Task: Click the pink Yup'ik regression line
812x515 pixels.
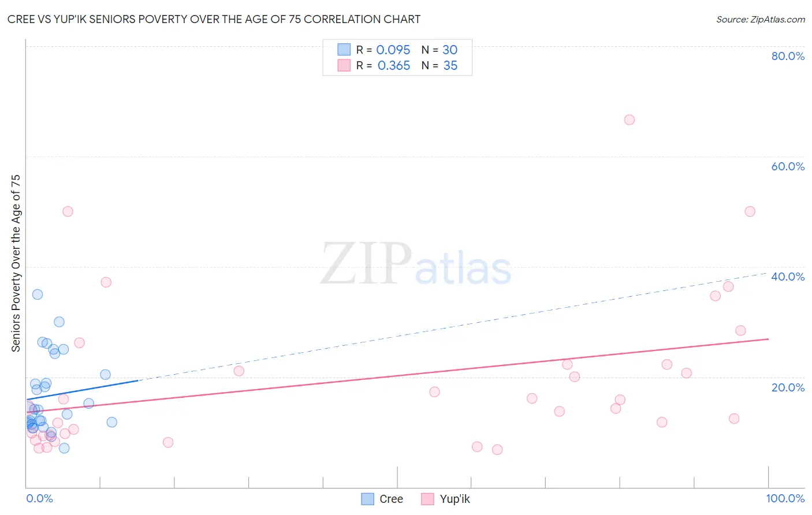Action: pos(397,375)
